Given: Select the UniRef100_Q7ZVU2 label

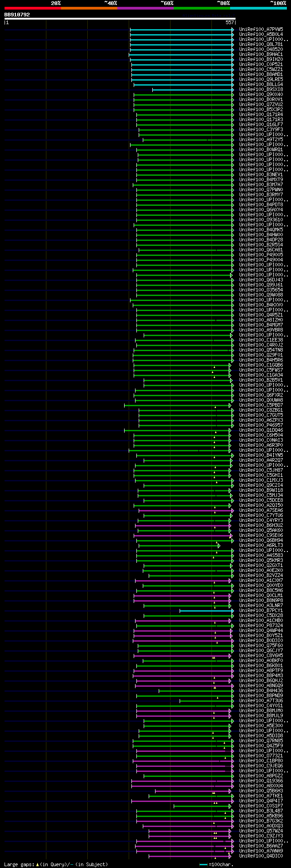Looking at the screenshot, I should click(261, 104).
